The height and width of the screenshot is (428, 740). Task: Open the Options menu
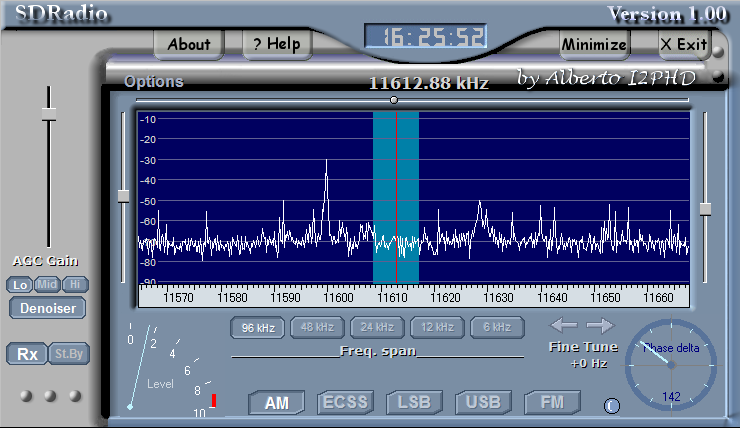pyautogui.click(x=154, y=82)
